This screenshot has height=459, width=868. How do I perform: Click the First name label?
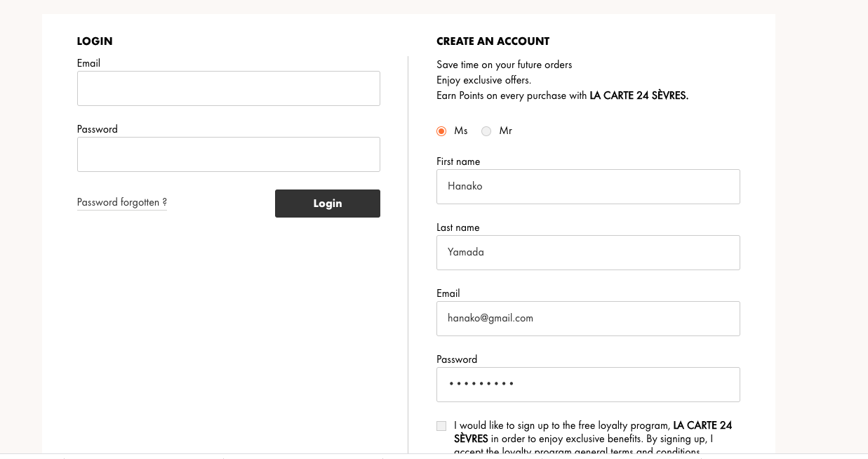pyautogui.click(x=458, y=161)
